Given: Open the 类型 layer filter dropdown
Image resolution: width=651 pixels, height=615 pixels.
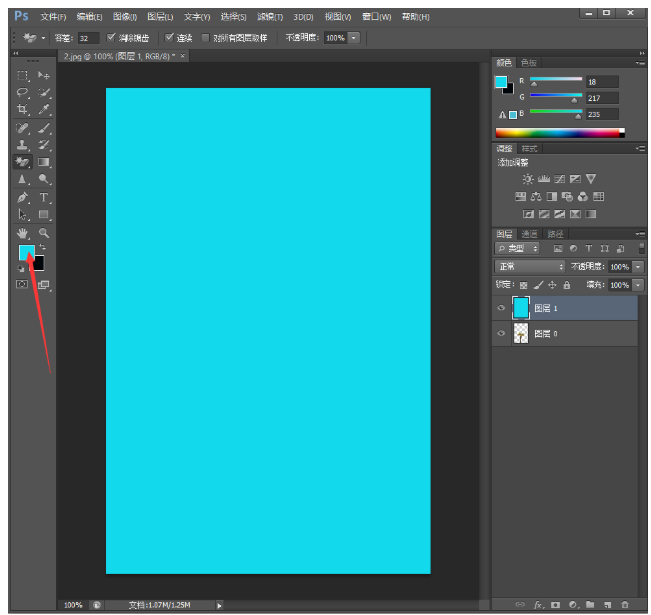Looking at the screenshot, I should click(x=518, y=248).
